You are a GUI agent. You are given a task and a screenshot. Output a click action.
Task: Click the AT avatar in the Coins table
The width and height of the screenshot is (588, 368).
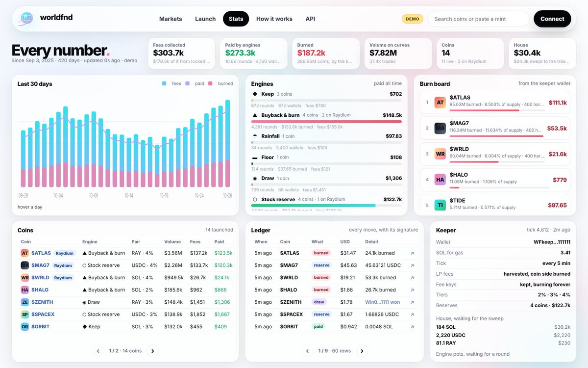coord(24,253)
